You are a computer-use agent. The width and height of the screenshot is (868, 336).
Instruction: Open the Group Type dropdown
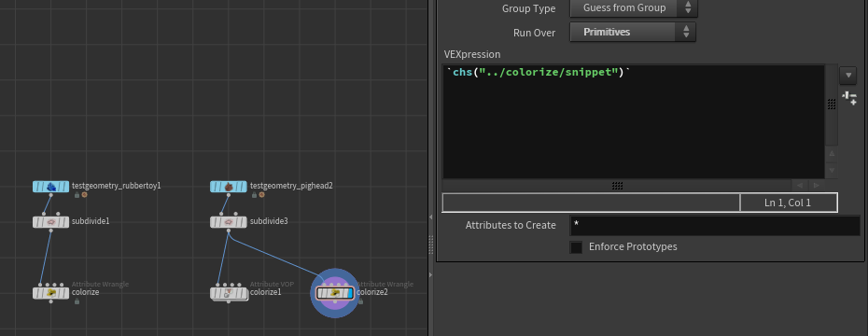click(x=634, y=7)
